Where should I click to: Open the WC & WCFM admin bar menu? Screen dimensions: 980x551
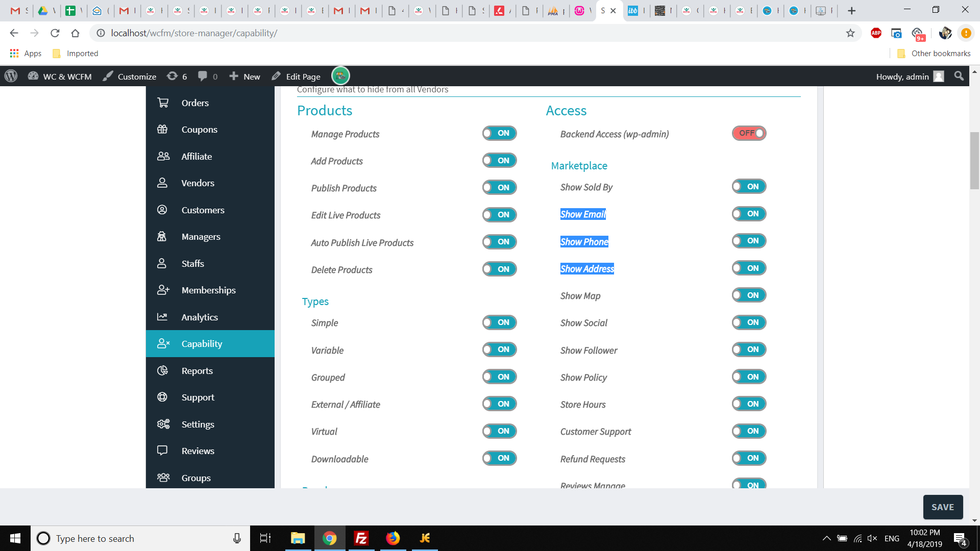point(60,76)
